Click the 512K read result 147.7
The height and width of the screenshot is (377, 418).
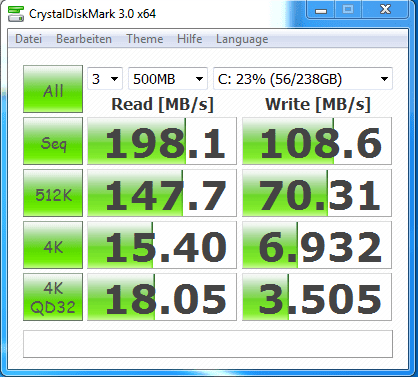coord(162,193)
